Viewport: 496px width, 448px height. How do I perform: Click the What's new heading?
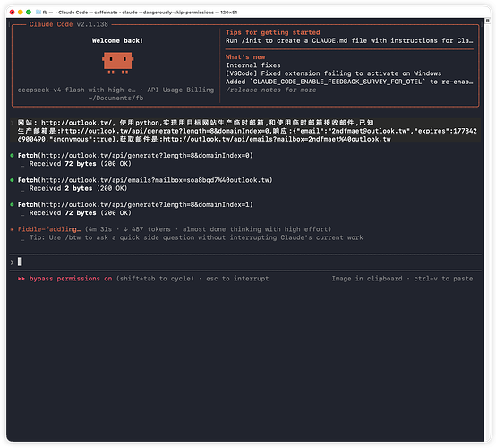coord(245,57)
